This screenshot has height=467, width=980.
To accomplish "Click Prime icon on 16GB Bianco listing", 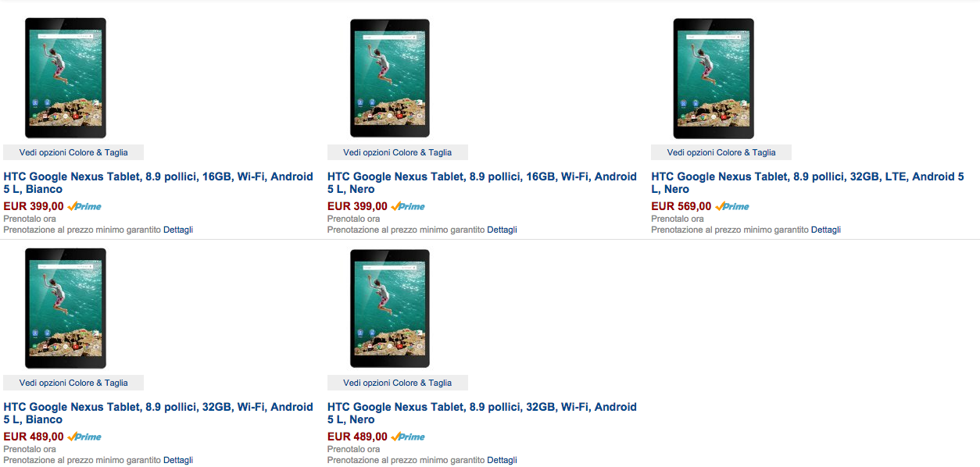I will coord(84,206).
